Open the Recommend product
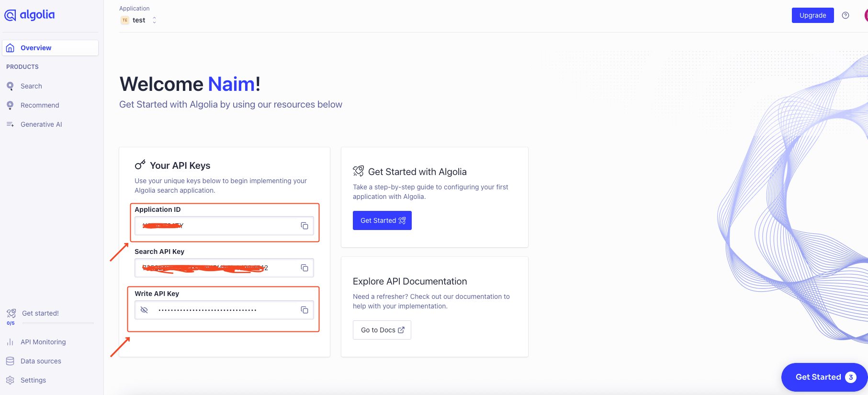The width and height of the screenshot is (868, 395). (40, 105)
